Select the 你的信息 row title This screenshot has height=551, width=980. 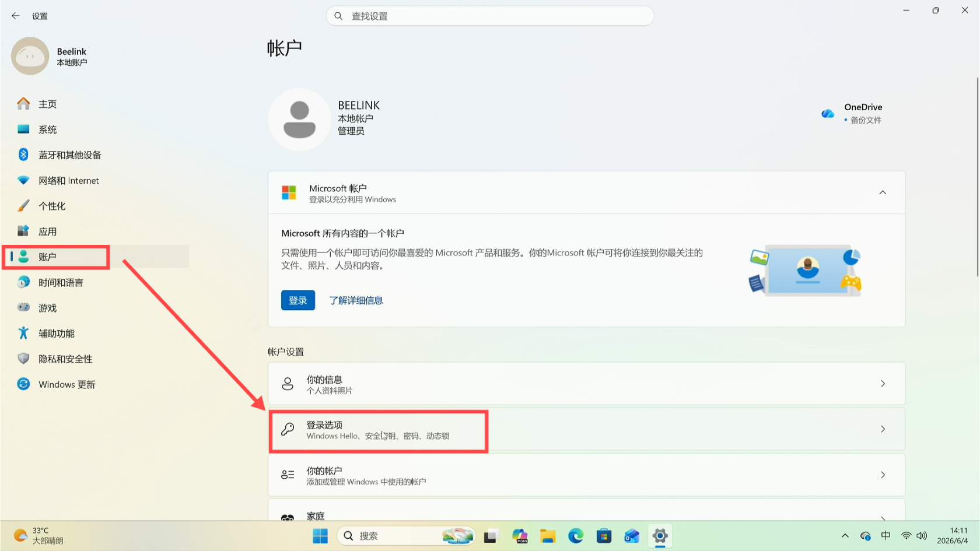tap(324, 380)
